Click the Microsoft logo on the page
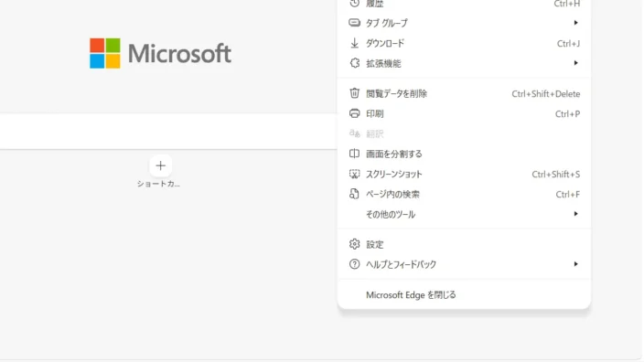The height and width of the screenshot is (362, 644). tap(161, 53)
